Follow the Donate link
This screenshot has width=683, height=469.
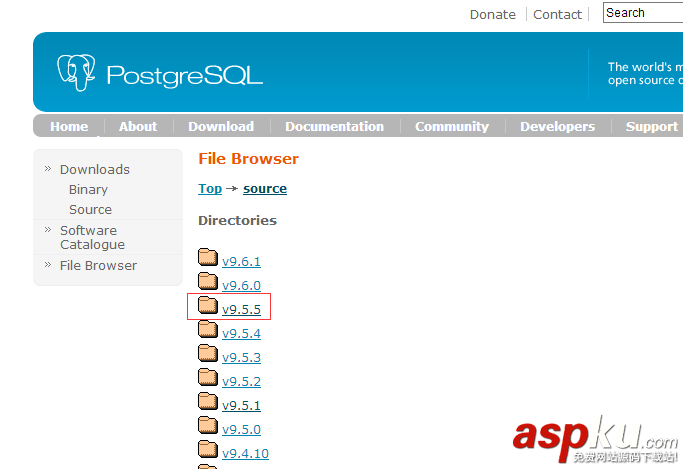coord(493,14)
